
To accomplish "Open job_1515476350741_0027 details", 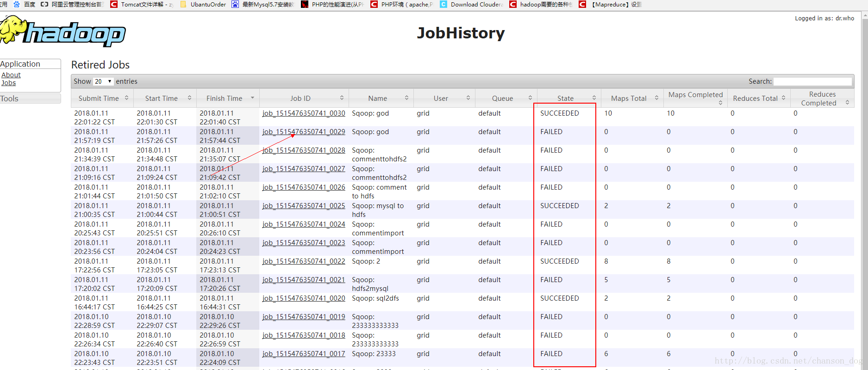I will coord(304,169).
